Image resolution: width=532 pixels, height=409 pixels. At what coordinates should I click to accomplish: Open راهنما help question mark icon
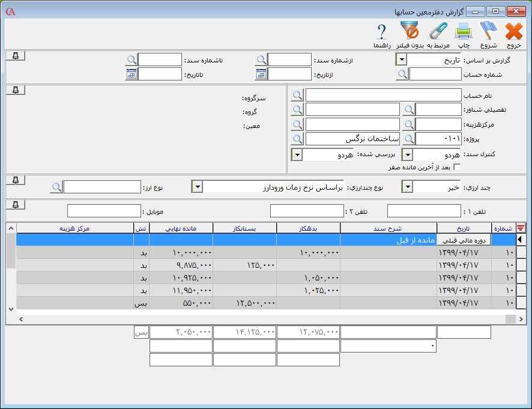click(x=382, y=31)
